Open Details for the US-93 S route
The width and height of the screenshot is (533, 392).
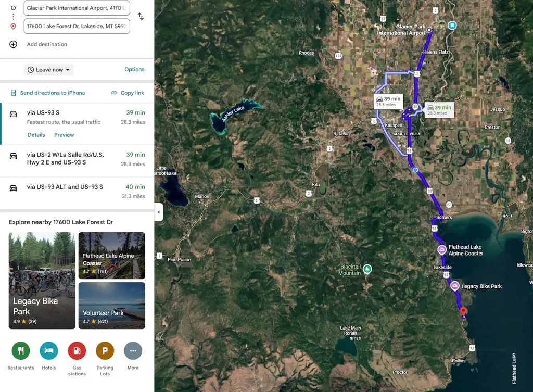36,135
